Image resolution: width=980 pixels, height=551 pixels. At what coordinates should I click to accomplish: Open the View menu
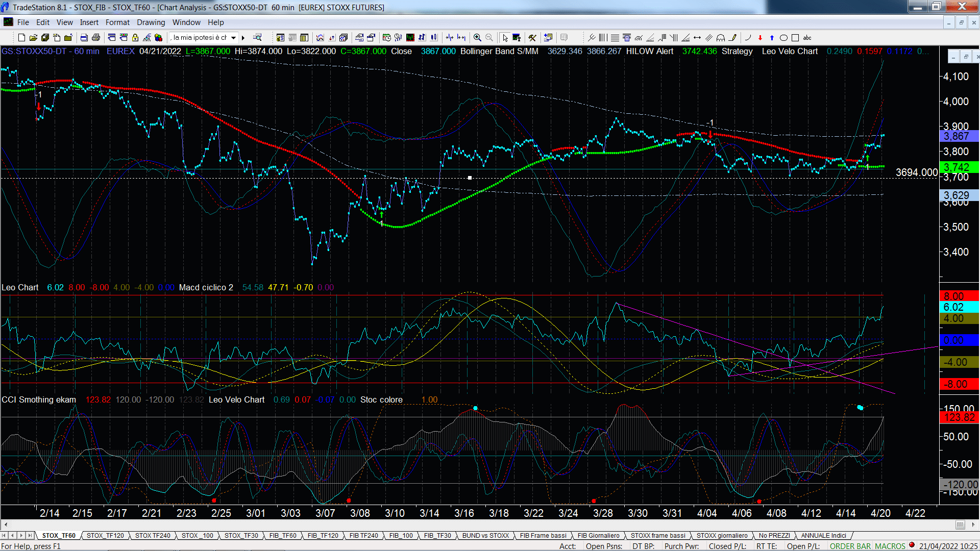64,22
